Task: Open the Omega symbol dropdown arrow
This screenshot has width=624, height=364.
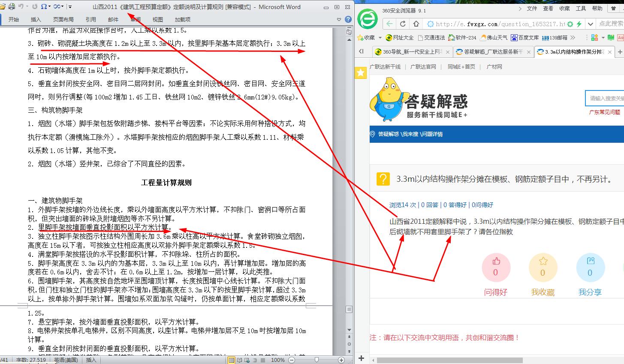Action: [49, 7]
